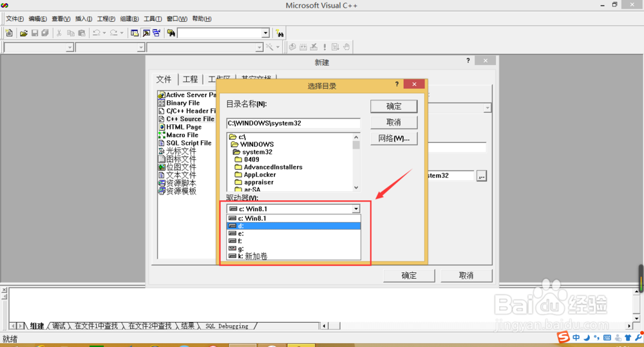
Task: Click 确定 in the 选择目录 dialog
Action: 393,106
